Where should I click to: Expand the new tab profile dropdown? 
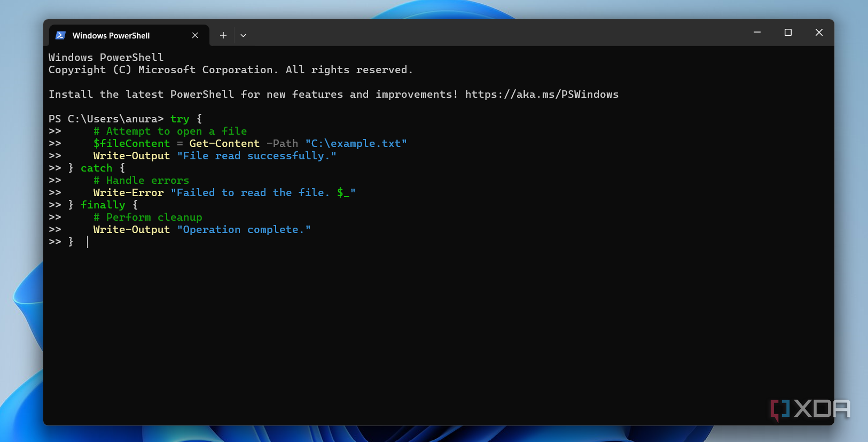(x=243, y=35)
